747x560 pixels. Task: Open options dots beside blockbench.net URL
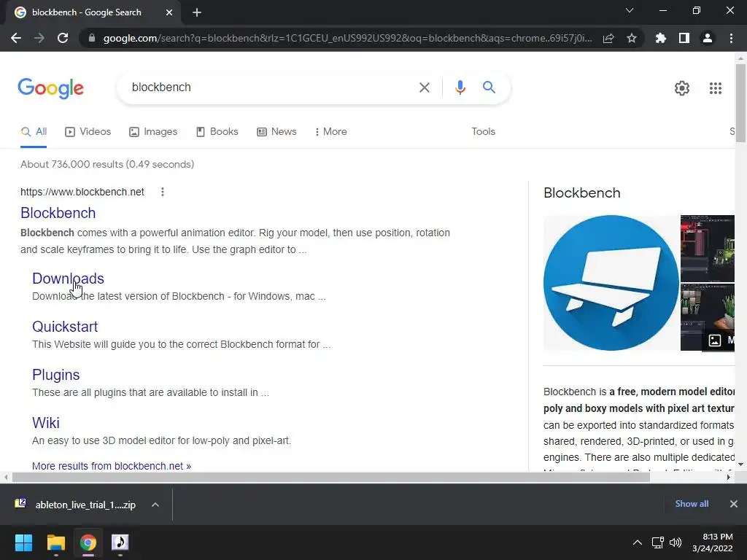pyautogui.click(x=163, y=192)
